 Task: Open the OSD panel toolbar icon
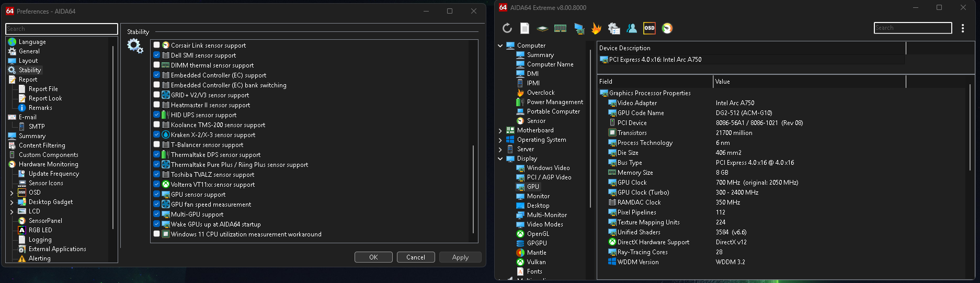click(x=649, y=28)
